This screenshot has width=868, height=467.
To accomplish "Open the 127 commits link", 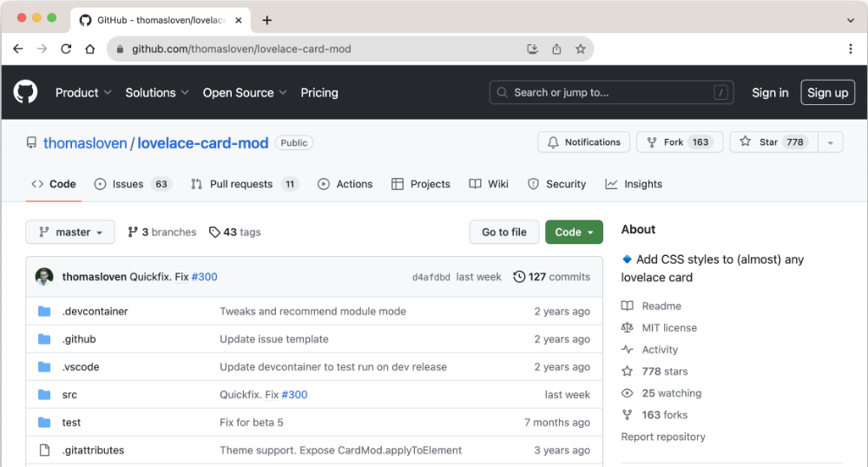I will 551,277.
